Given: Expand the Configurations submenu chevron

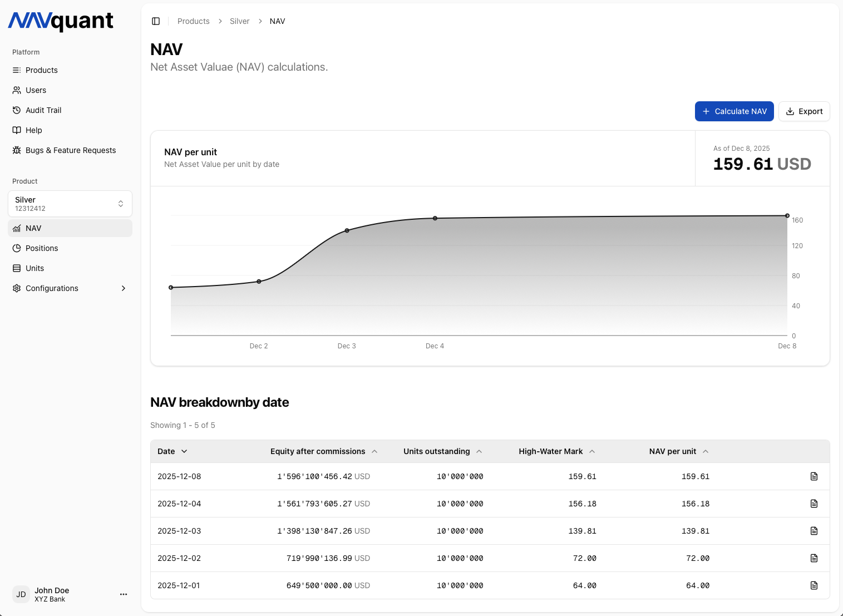Looking at the screenshot, I should (123, 288).
